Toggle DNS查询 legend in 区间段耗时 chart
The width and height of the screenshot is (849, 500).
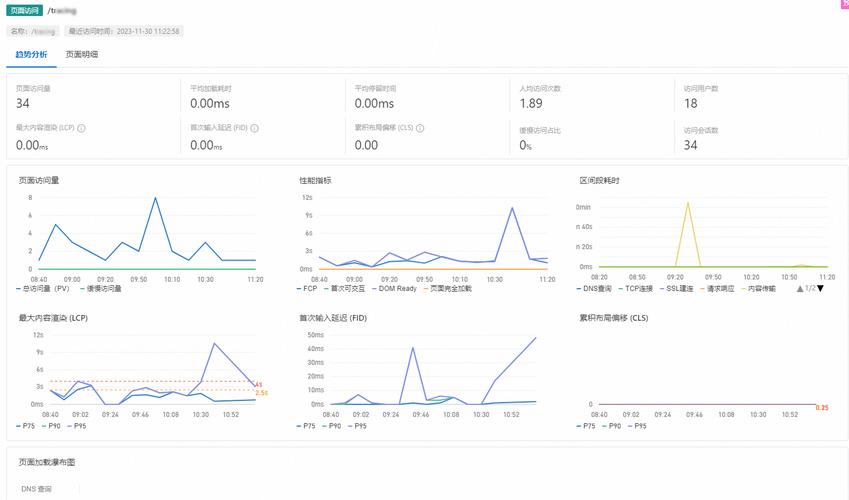click(x=594, y=289)
